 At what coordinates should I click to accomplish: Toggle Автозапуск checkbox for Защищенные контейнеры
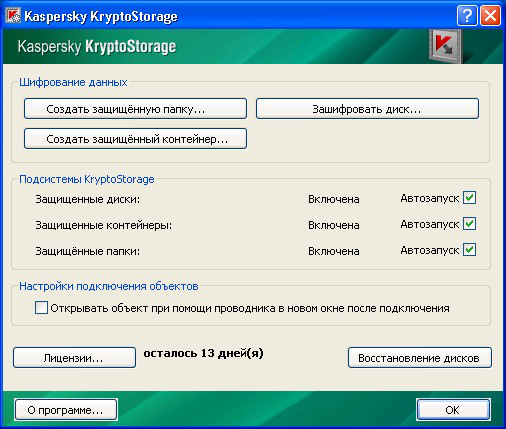[x=469, y=224]
